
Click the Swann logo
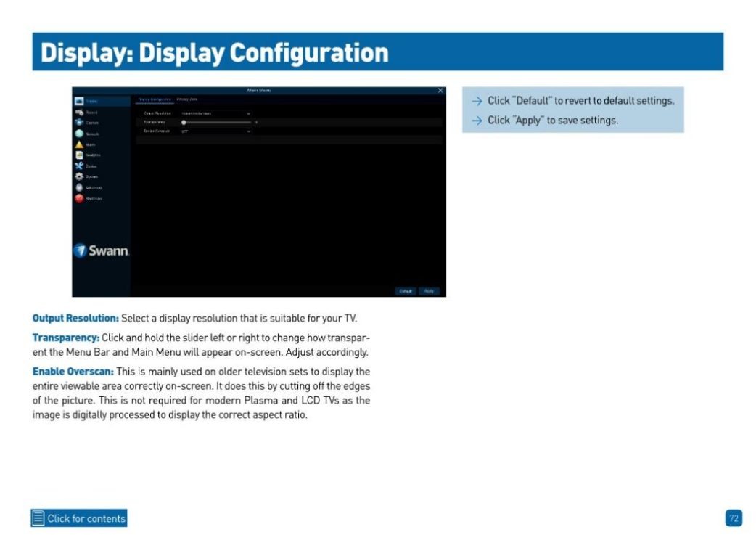click(102, 251)
